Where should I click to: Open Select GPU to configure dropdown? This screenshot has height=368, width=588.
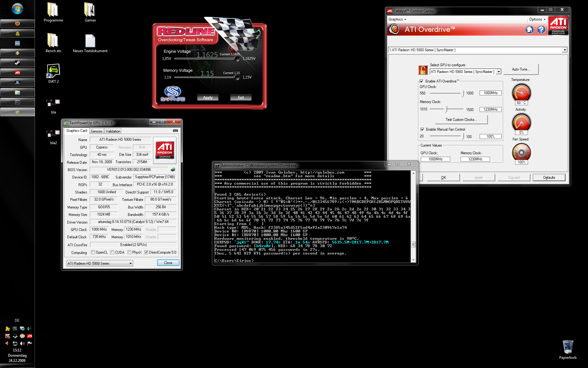(499, 72)
